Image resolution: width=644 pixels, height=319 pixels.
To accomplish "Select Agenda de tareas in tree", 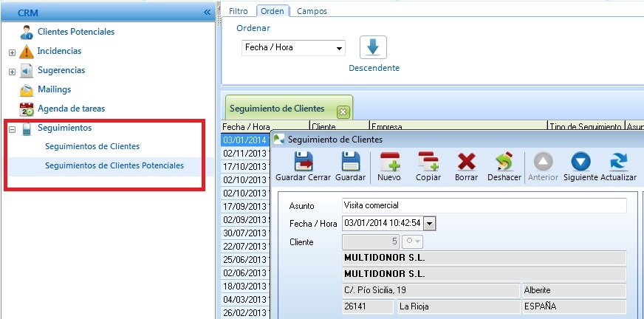I will (x=71, y=109).
